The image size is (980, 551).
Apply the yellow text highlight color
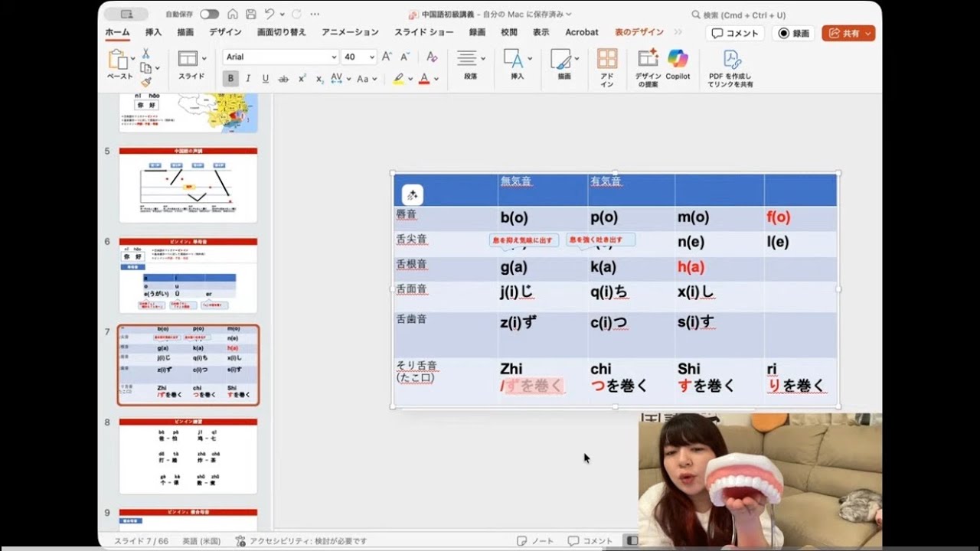click(398, 78)
